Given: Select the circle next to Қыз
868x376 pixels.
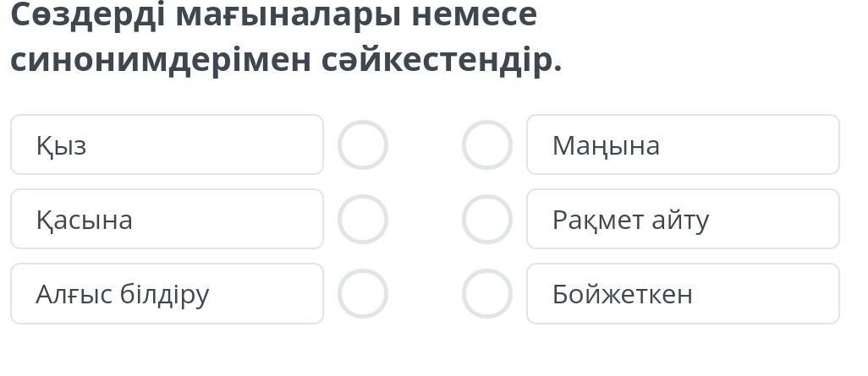Looking at the screenshot, I should [x=363, y=145].
